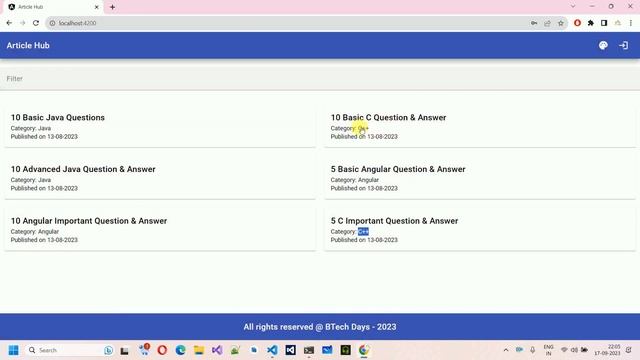This screenshot has height=360, width=640.
Task: Open Task View from the taskbar
Action: point(124,351)
